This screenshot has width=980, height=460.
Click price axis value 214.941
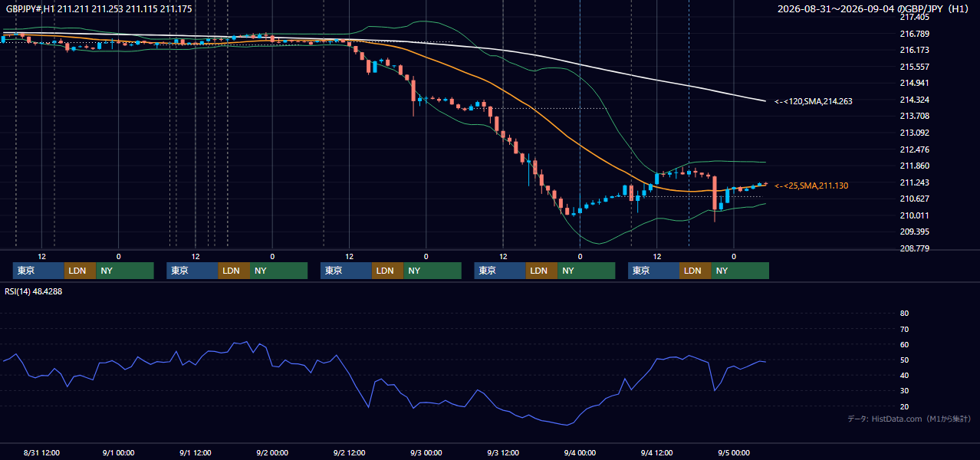[914, 83]
